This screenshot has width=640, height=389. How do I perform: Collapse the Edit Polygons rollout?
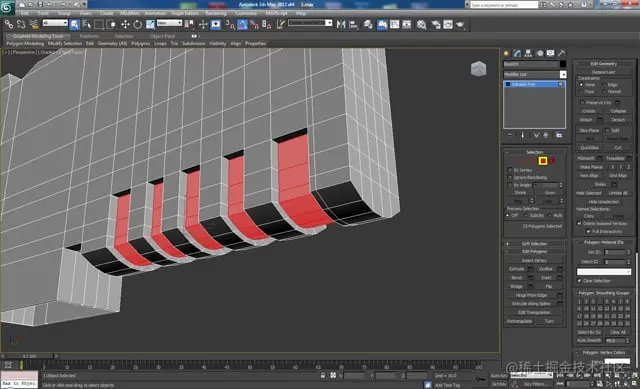(x=534, y=251)
